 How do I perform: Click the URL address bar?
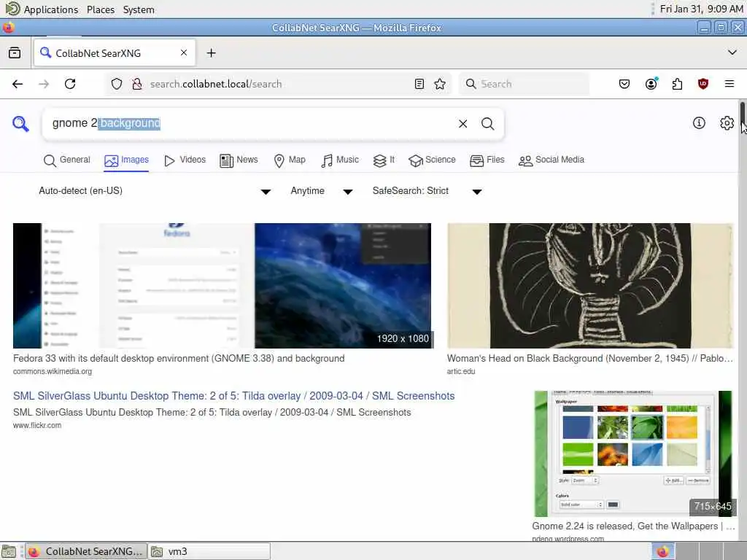(279, 84)
